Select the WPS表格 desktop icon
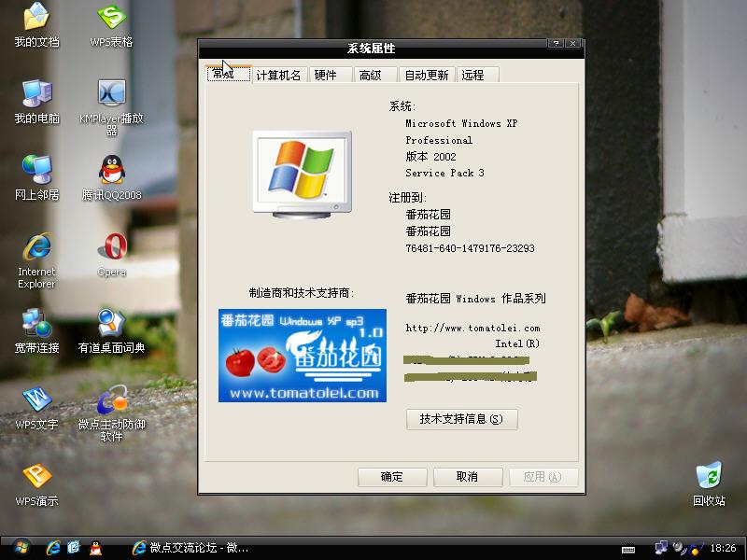The height and width of the screenshot is (560, 747). coord(111,25)
